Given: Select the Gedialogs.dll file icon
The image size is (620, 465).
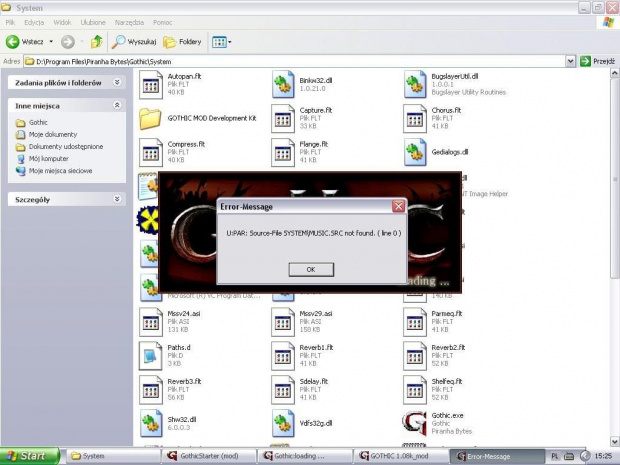Looking at the screenshot, I should (x=415, y=152).
